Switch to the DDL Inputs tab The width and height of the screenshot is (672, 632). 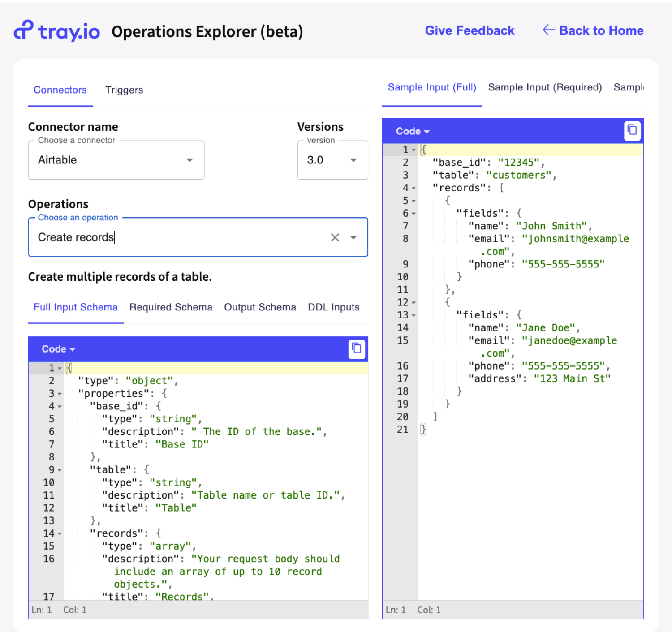pyautogui.click(x=333, y=307)
